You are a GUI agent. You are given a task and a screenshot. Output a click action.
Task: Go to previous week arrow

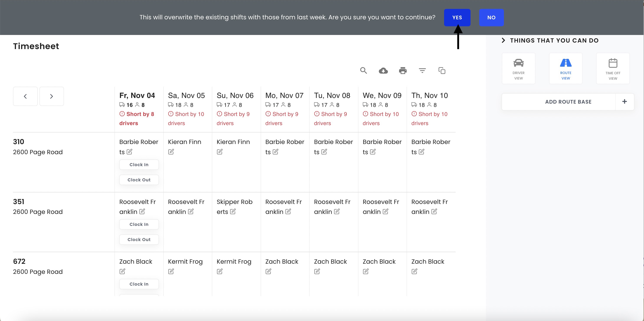pyautogui.click(x=25, y=96)
